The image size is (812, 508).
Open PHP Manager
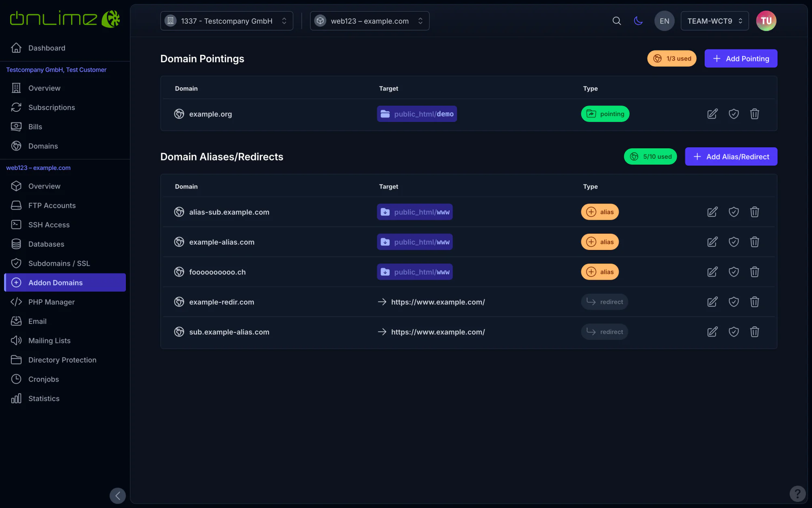65,302
